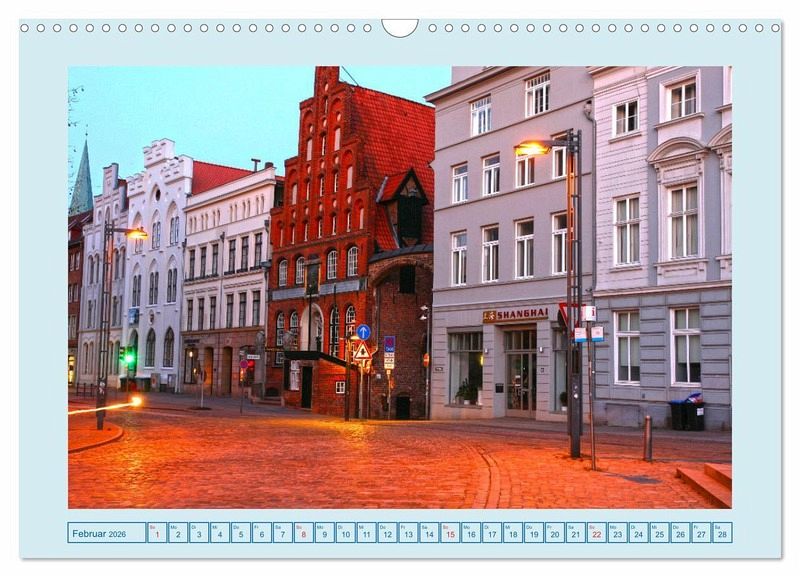Viewport: 800px width, 577px height.
Task: Select day 17 in the calendar strip
Action: point(492,532)
